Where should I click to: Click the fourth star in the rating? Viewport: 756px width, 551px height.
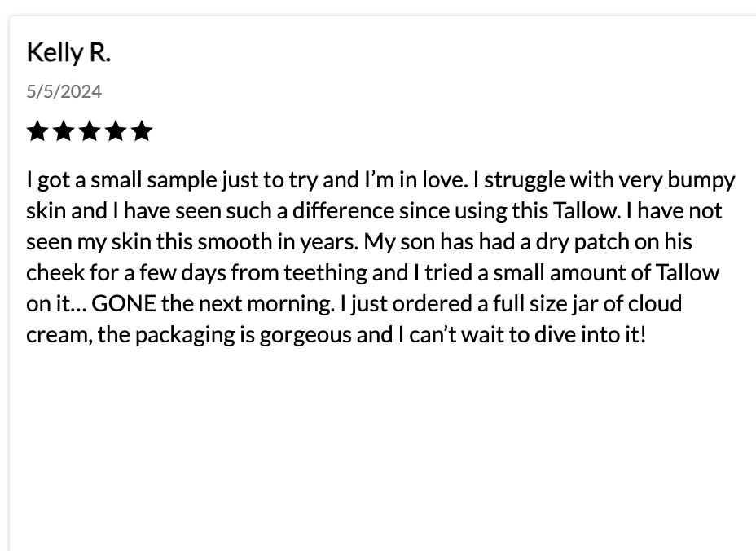coord(116,131)
